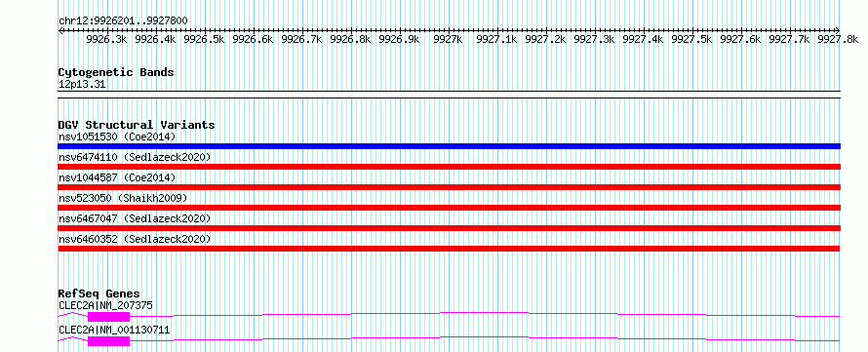Viewport: 868px width, 352px height.
Task: Click the 9926.4k ruler tick label
Action: click(x=155, y=39)
